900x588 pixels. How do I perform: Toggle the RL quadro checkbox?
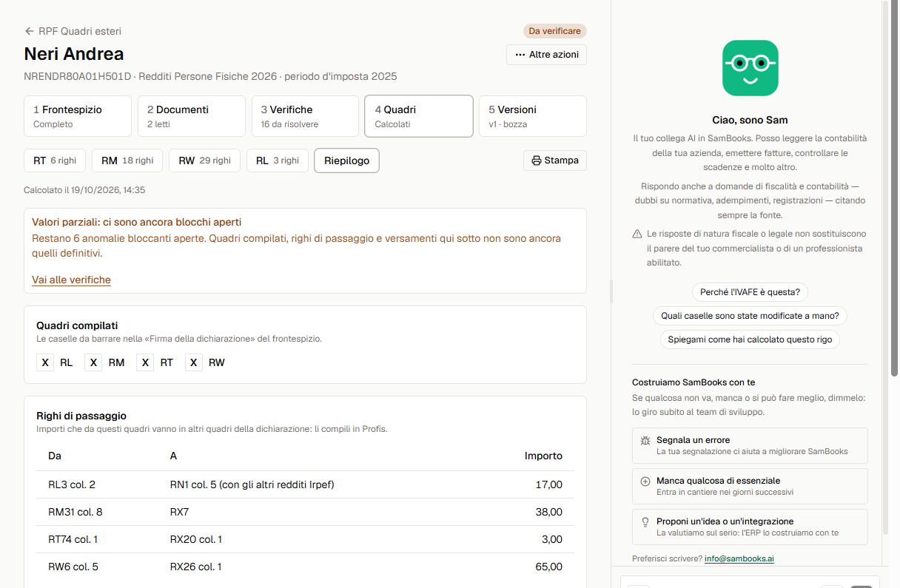(x=45, y=362)
